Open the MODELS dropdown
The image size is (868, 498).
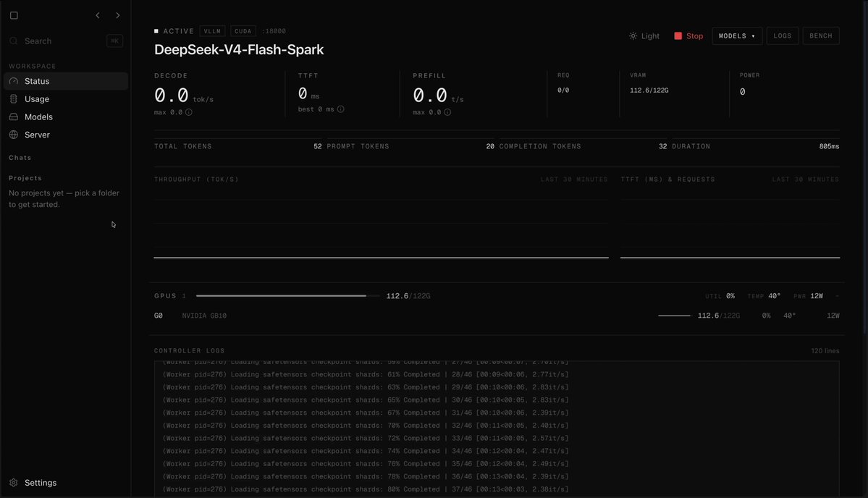pos(737,36)
